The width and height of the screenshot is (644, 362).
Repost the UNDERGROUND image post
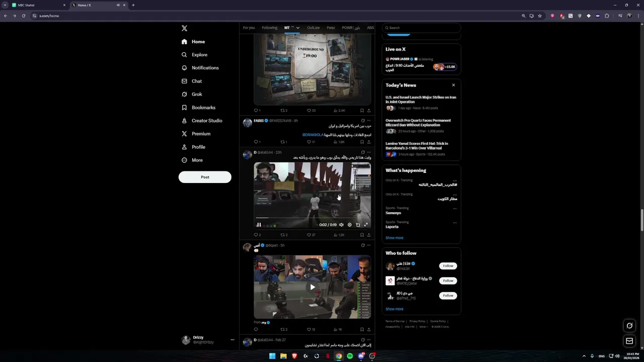[x=284, y=110]
